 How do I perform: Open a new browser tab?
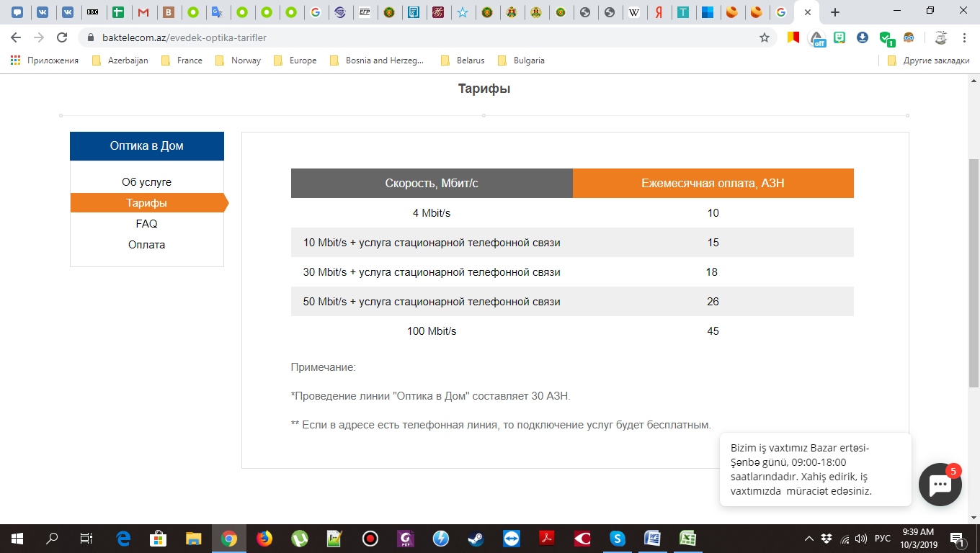click(x=835, y=12)
